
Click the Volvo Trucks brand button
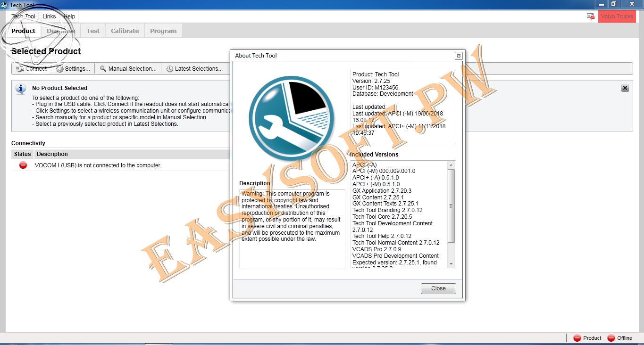coord(617,16)
